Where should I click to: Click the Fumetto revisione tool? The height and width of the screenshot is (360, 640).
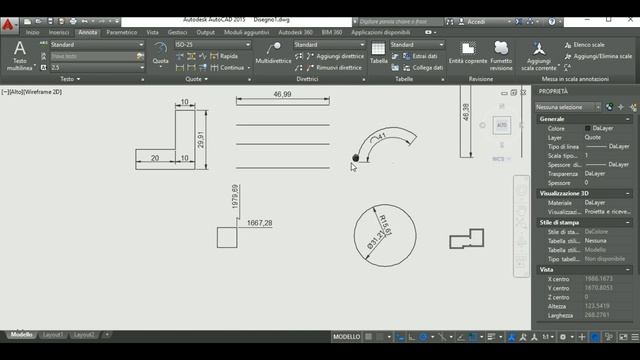pos(501,56)
